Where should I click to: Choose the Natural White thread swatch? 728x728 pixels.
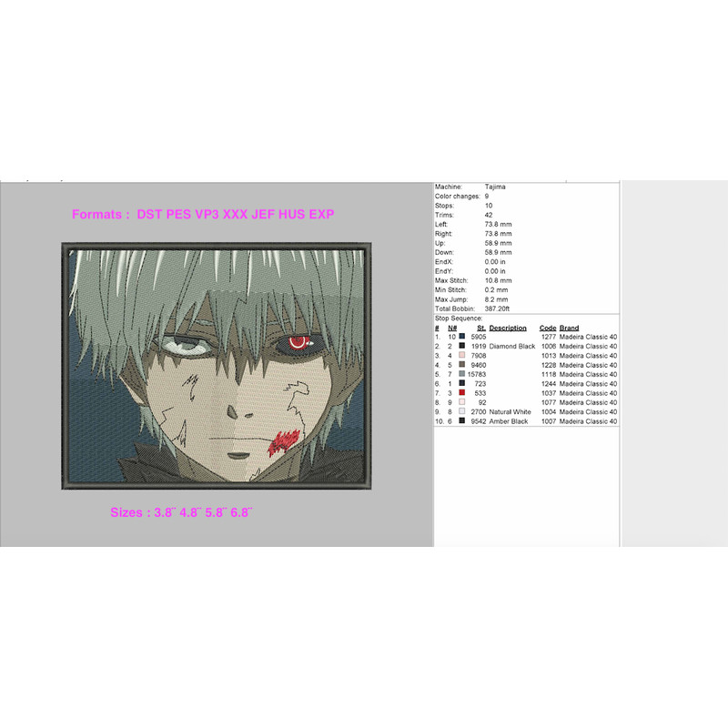coord(463,412)
